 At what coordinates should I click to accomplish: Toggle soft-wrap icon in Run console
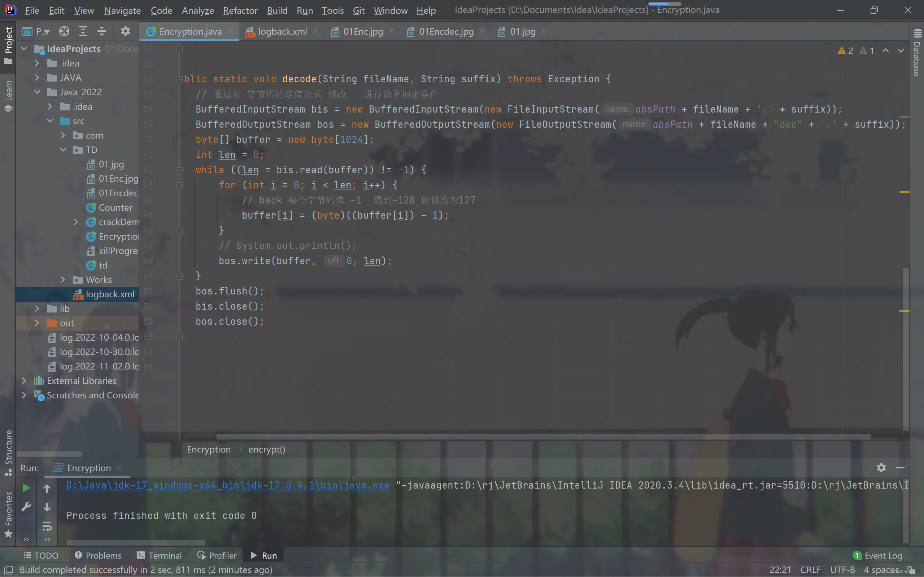click(x=47, y=526)
